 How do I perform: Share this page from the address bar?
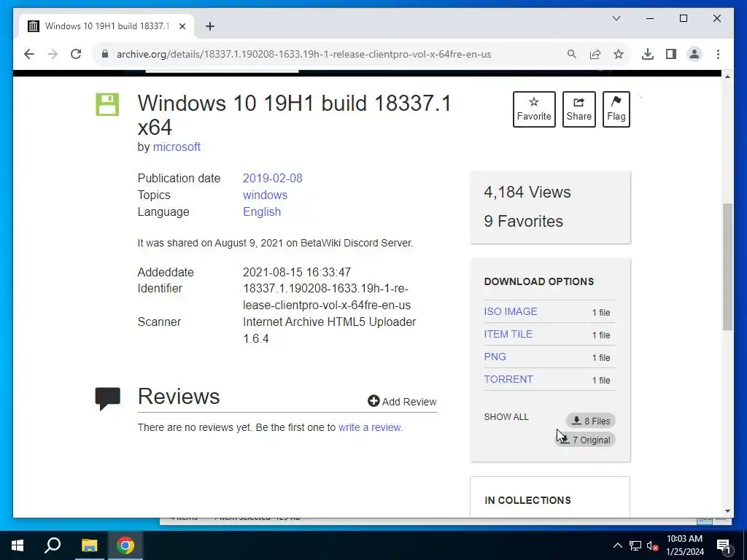point(595,54)
